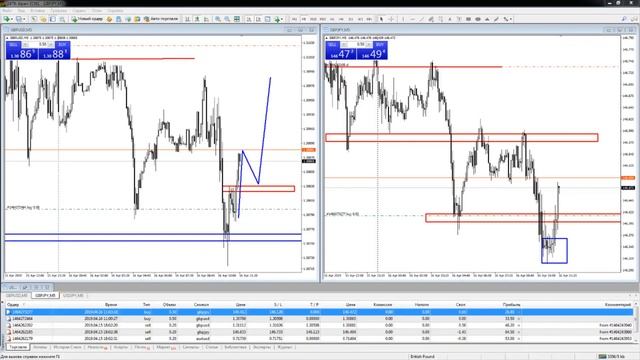
Task: Open the История счета terminal tab
Action: point(67,347)
